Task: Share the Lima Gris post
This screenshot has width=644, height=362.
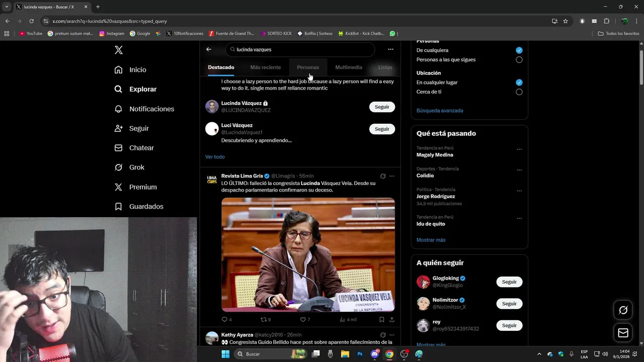Action: point(392,319)
